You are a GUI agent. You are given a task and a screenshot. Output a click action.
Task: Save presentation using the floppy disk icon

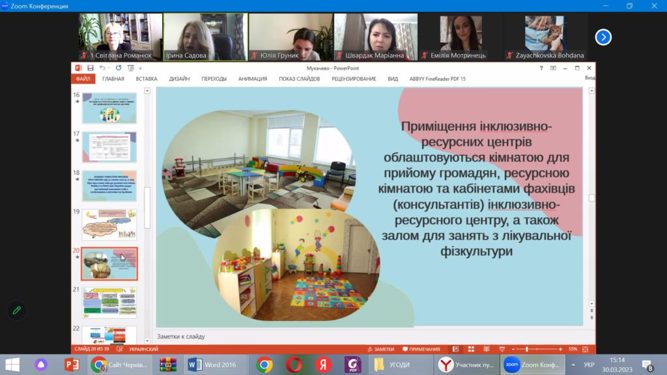tap(90, 68)
